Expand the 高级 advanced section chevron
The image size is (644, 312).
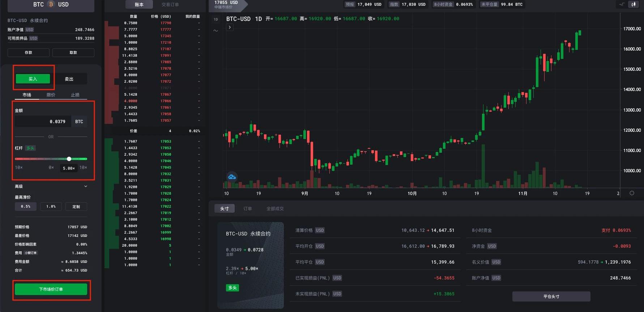(x=86, y=186)
